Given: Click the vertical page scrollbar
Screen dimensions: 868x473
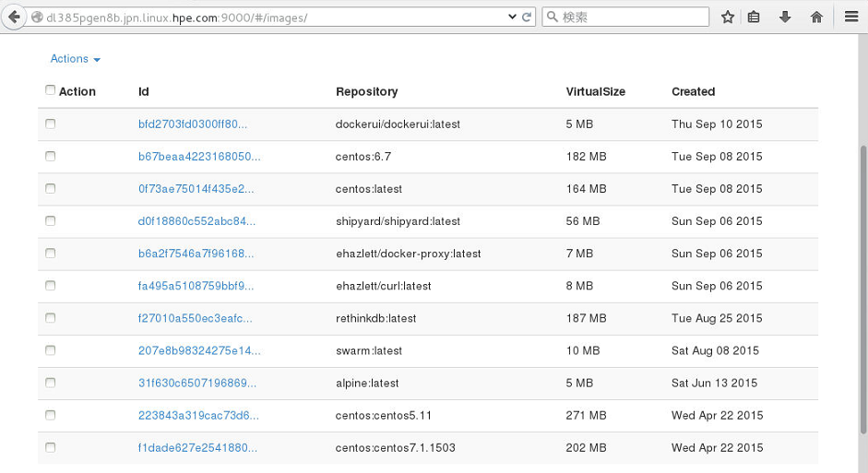Looking at the screenshot, I should coord(863,290).
